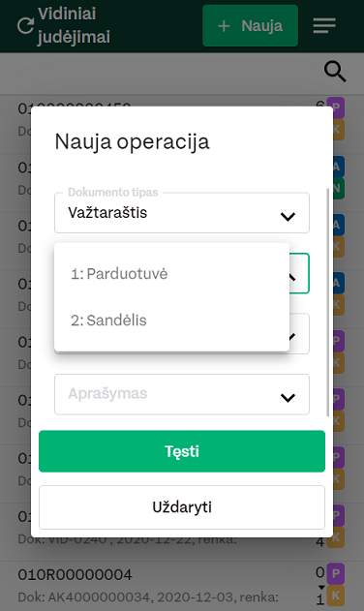Open the hamburger menu icon
Screen dimensions: 364x611
[x=324, y=26]
